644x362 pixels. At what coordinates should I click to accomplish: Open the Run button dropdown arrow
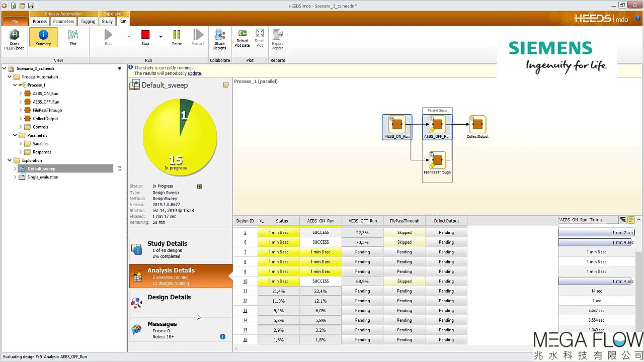point(129,36)
